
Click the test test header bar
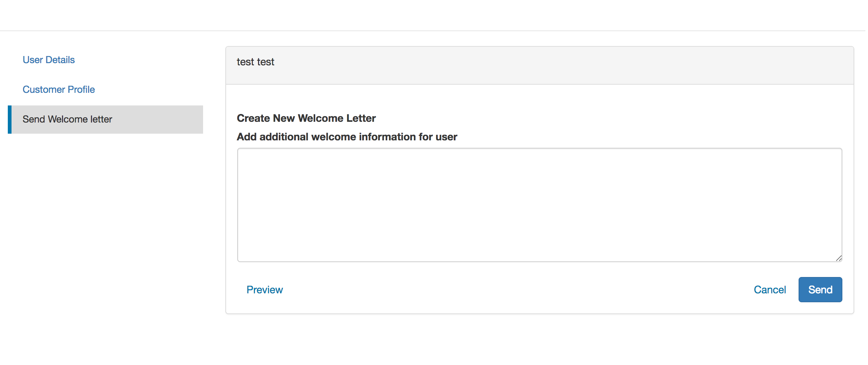click(255, 62)
